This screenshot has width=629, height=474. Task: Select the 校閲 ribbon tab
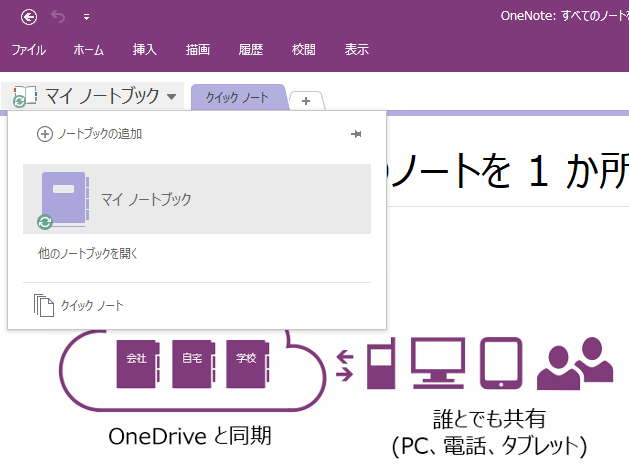[304, 50]
